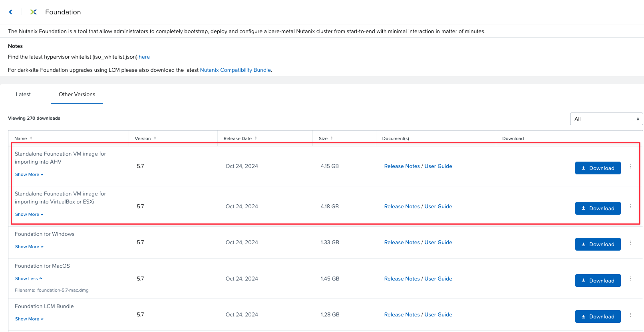The width and height of the screenshot is (644, 332).
Task: Sort table by Version column arrows
Action: (x=155, y=138)
